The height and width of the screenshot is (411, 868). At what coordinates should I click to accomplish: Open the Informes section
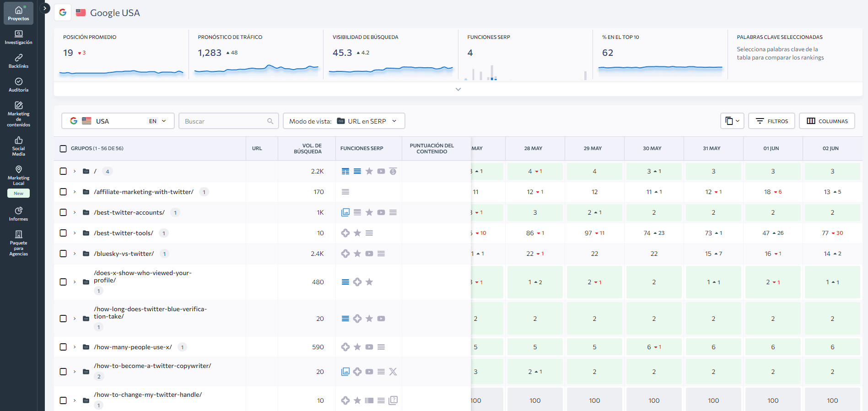pos(18,214)
